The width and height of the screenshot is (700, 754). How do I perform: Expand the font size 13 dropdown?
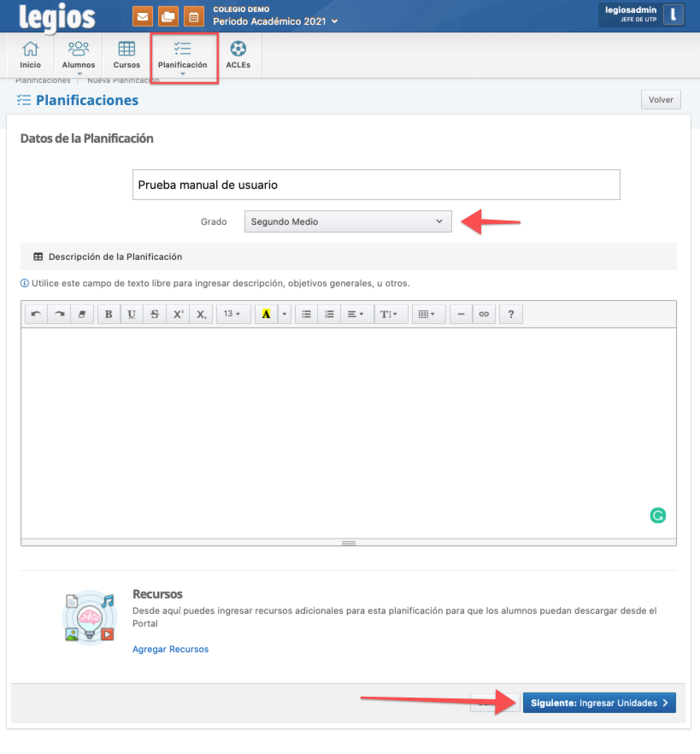232,315
